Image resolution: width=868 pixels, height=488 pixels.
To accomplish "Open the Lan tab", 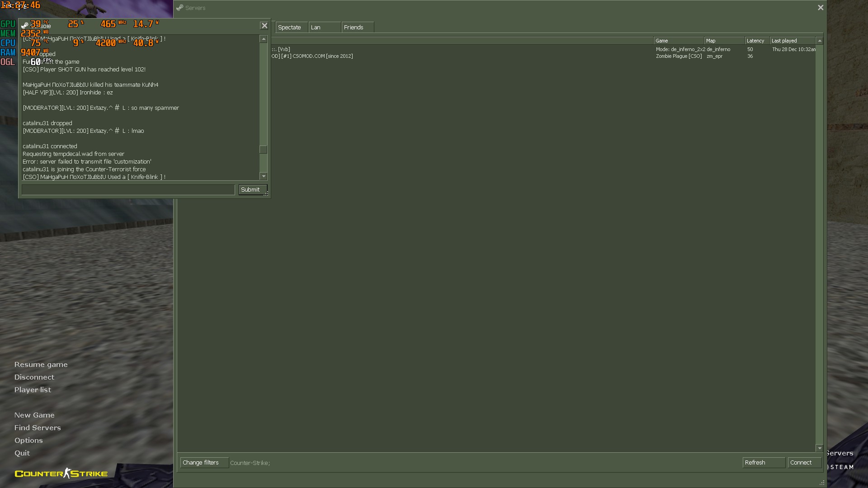I will [x=324, y=28].
